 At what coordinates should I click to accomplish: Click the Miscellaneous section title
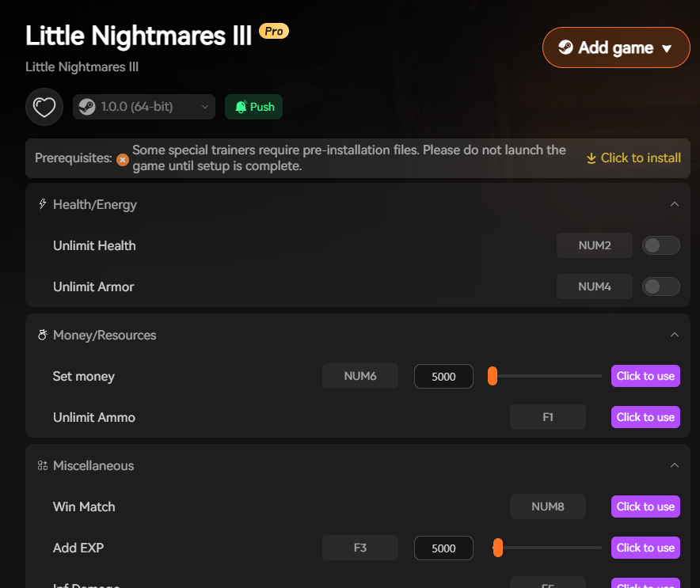point(93,466)
